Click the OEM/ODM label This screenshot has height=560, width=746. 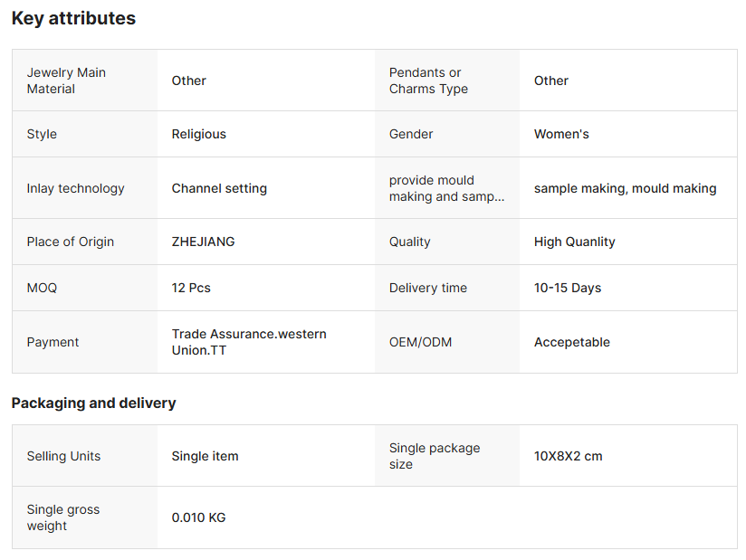420,342
